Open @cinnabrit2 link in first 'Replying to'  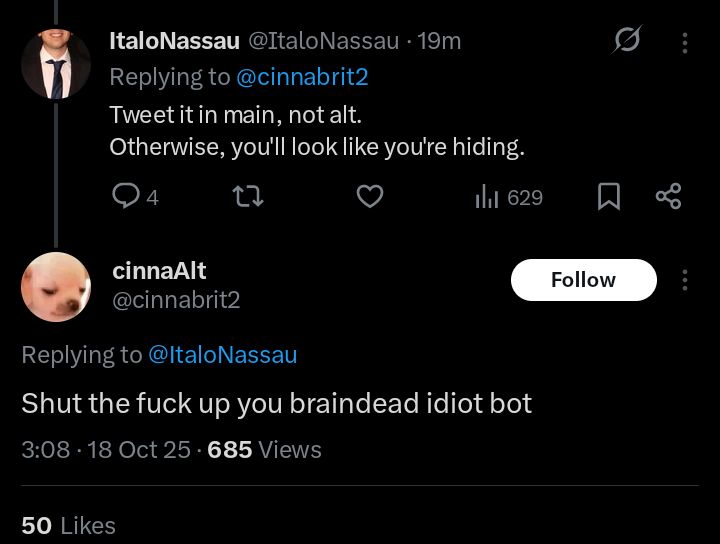tap(304, 76)
